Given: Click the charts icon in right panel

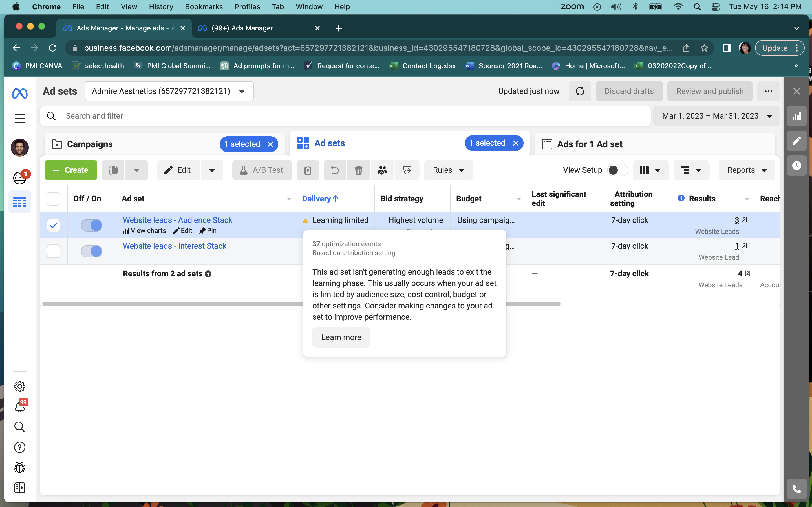Looking at the screenshot, I should [x=796, y=116].
